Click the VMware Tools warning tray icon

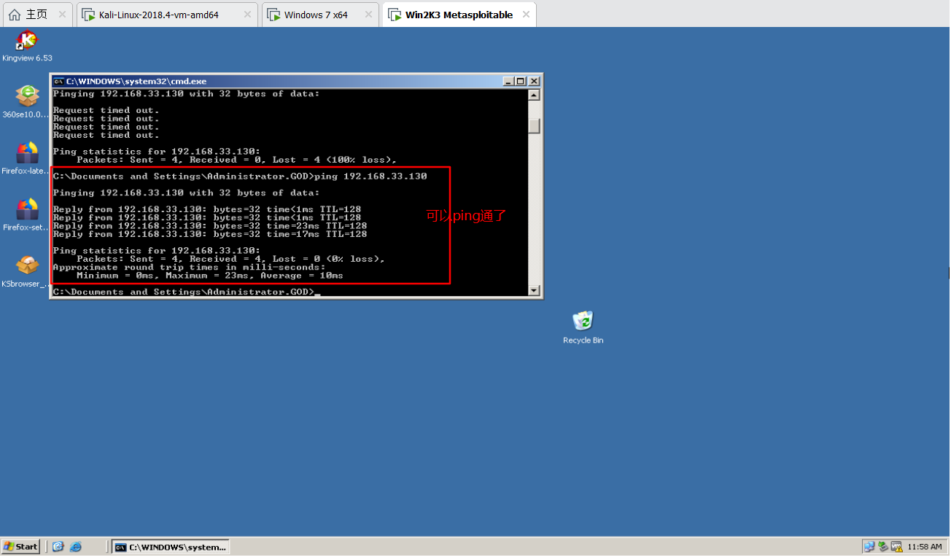(x=896, y=546)
